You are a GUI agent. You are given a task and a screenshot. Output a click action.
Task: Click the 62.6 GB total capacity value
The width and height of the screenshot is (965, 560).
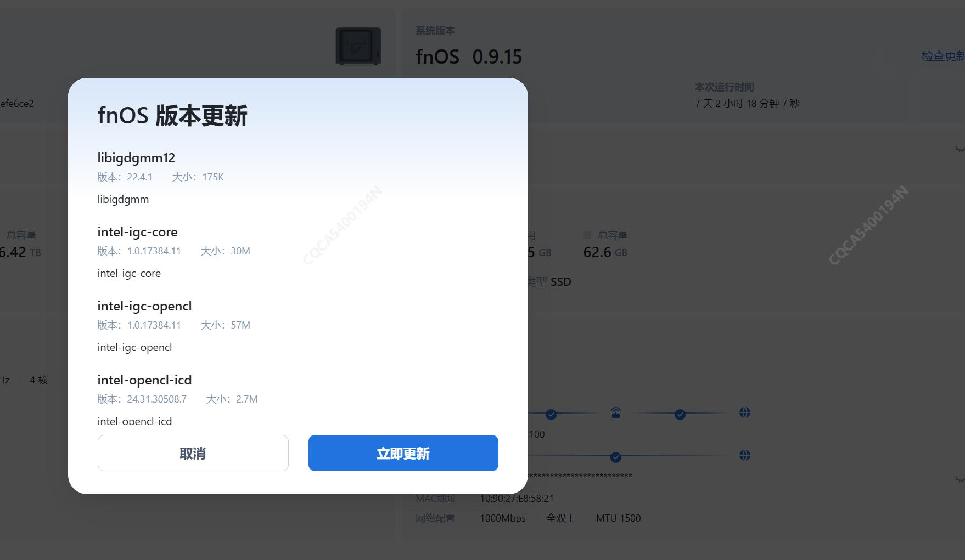[605, 252]
